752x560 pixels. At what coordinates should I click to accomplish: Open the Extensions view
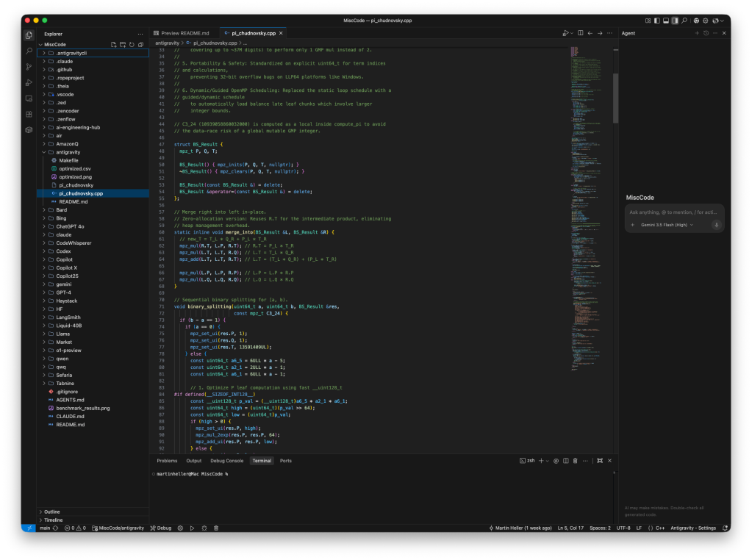pyautogui.click(x=29, y=114)
